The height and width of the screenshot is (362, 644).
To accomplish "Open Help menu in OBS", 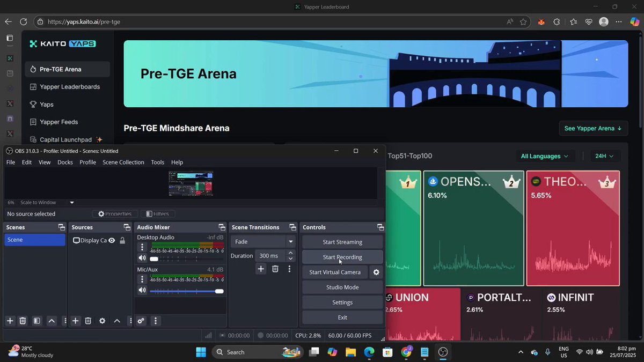I will coord(177,162).
